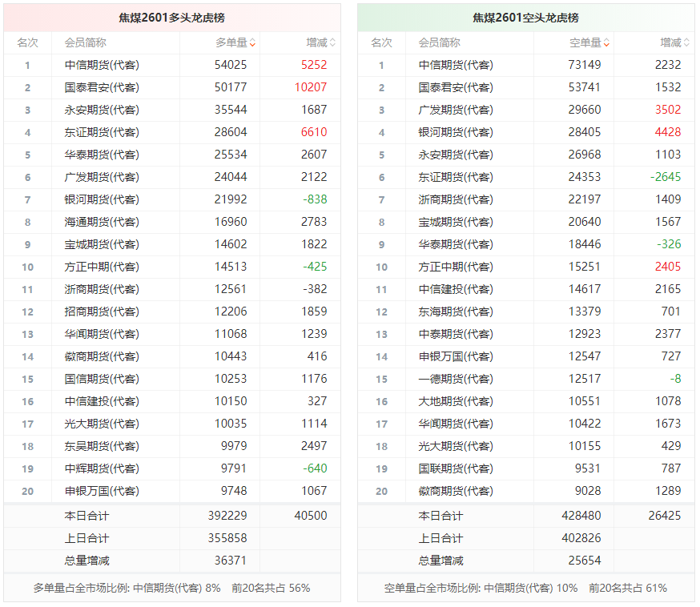Click previous day long total 355858
This screenshot has width=700, height=607.
(227, 538)
